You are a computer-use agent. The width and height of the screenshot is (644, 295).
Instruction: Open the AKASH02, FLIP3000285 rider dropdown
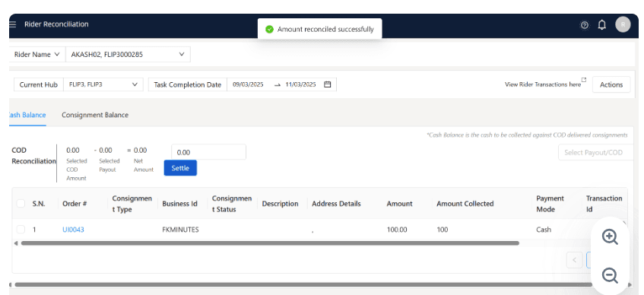click(128, 54)
